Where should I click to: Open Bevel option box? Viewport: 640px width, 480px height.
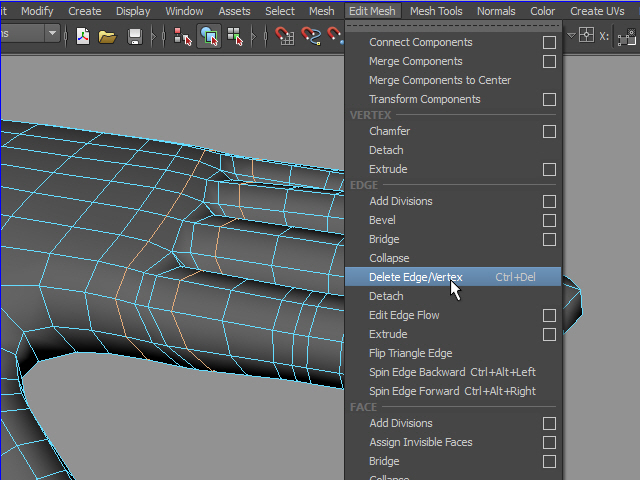tap(549, 220)
